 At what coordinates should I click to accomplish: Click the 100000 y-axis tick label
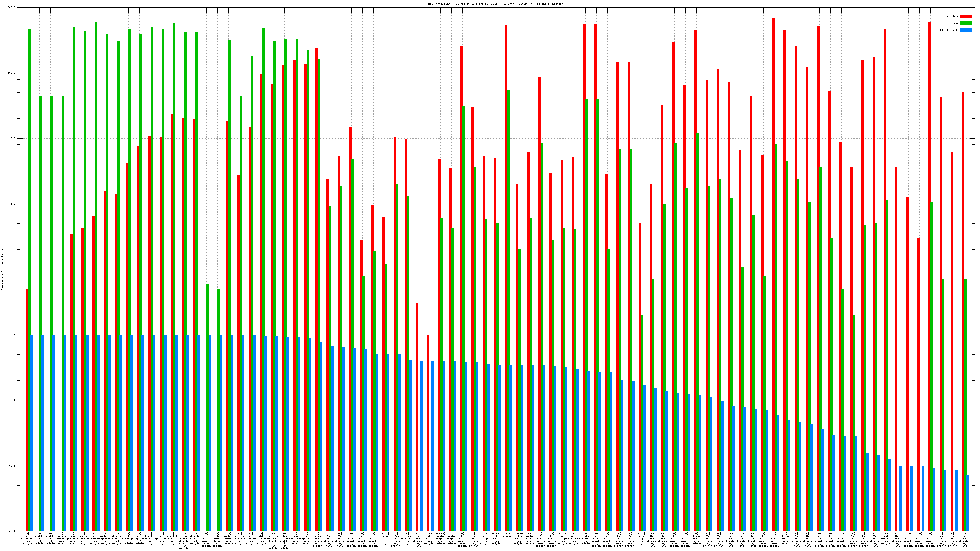11,8
